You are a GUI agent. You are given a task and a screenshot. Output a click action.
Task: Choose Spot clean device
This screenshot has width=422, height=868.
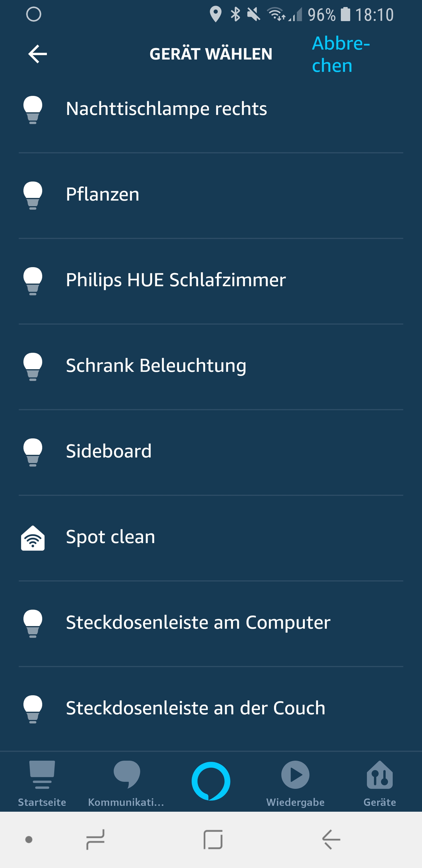click(x=110, y=537)
